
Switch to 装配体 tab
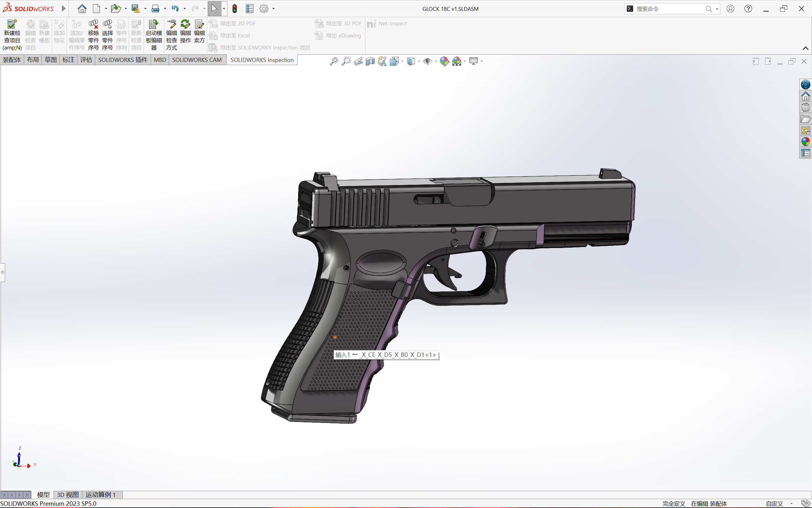pos(12,60)
